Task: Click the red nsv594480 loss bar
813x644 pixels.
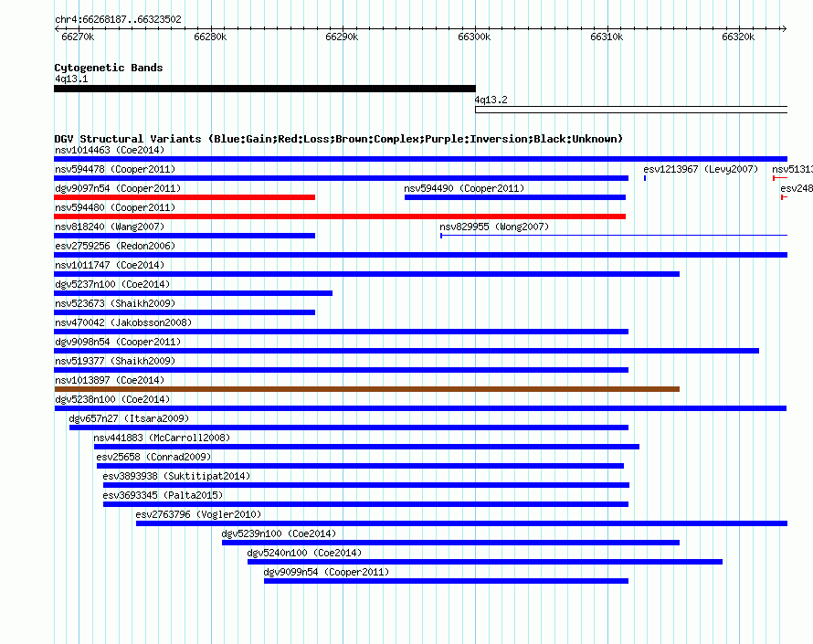Action: click(340, 216)
